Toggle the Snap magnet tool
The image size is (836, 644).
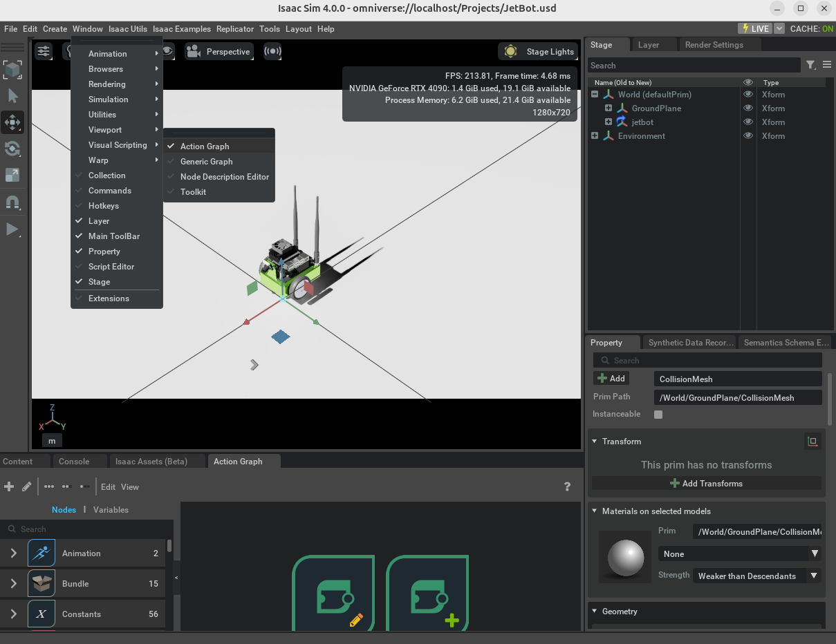pos(12,202)
